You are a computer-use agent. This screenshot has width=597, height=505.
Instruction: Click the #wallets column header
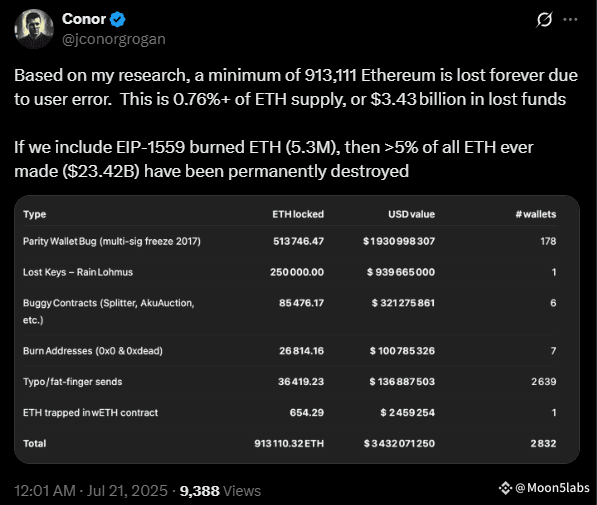tap(536, 214)
